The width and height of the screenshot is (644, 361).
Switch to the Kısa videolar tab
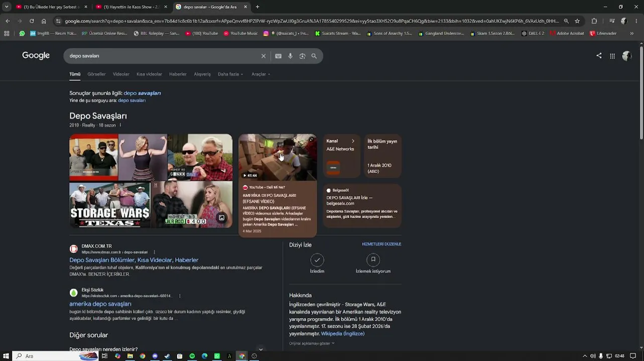149,74
